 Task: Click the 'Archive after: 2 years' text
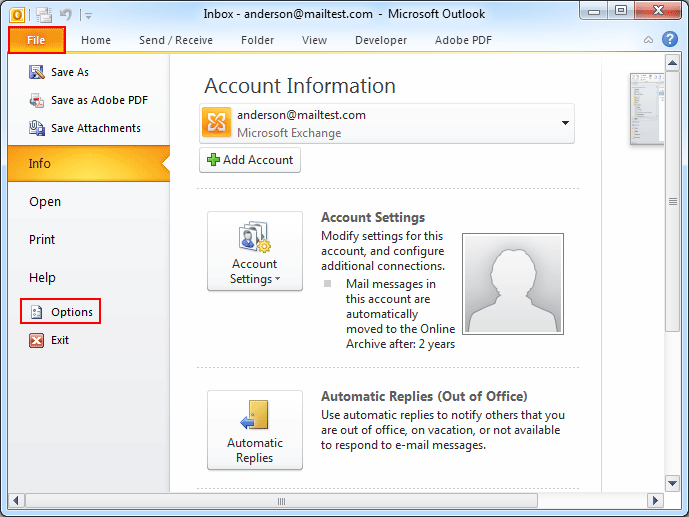pyautogui.click(x=400, y=344)
